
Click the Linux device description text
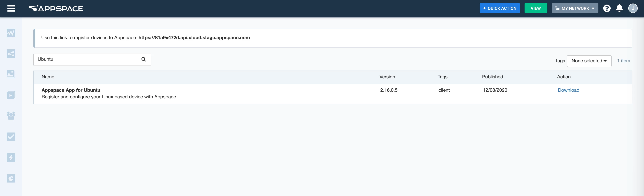[x=109, y=97]
